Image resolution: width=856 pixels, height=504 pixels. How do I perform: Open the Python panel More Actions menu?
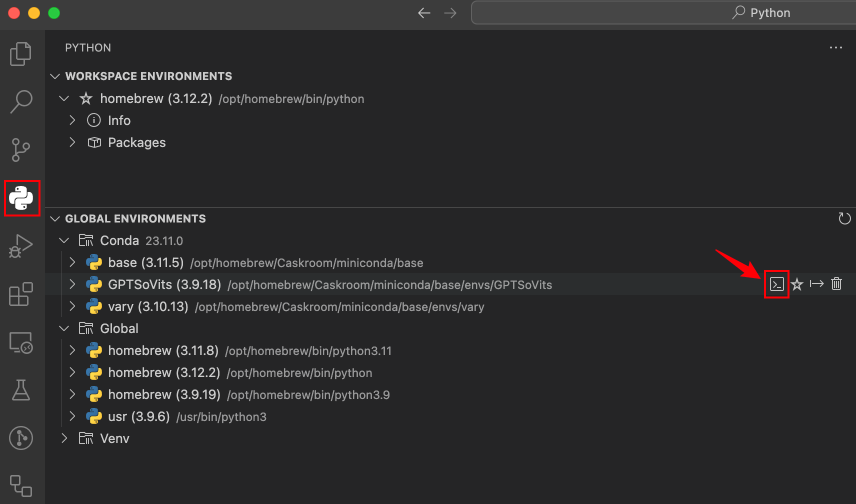(x=836, y=47)
